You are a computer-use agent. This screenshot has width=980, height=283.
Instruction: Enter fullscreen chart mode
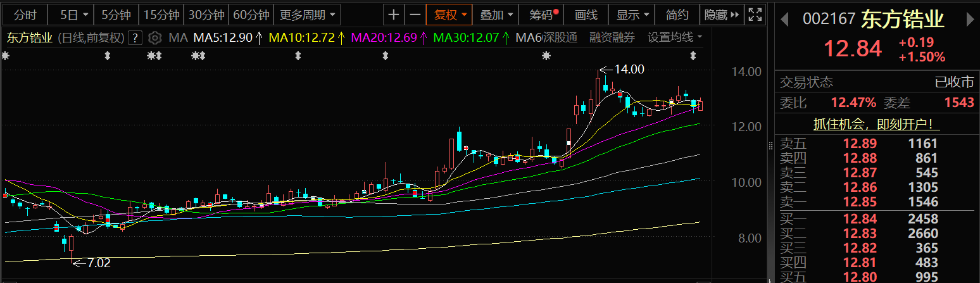(x=755, y=15)
